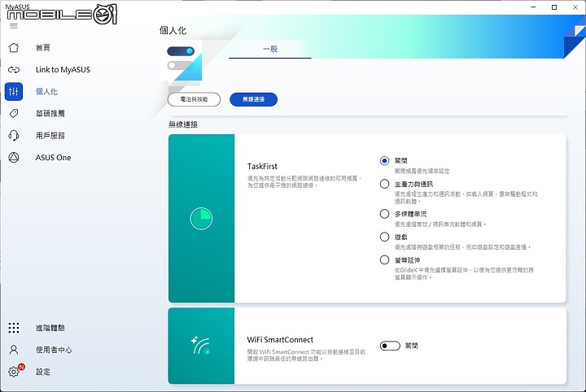The image size is (586, 392).
Task: Switch to the 一般 tab
Action: click(270, 49)
